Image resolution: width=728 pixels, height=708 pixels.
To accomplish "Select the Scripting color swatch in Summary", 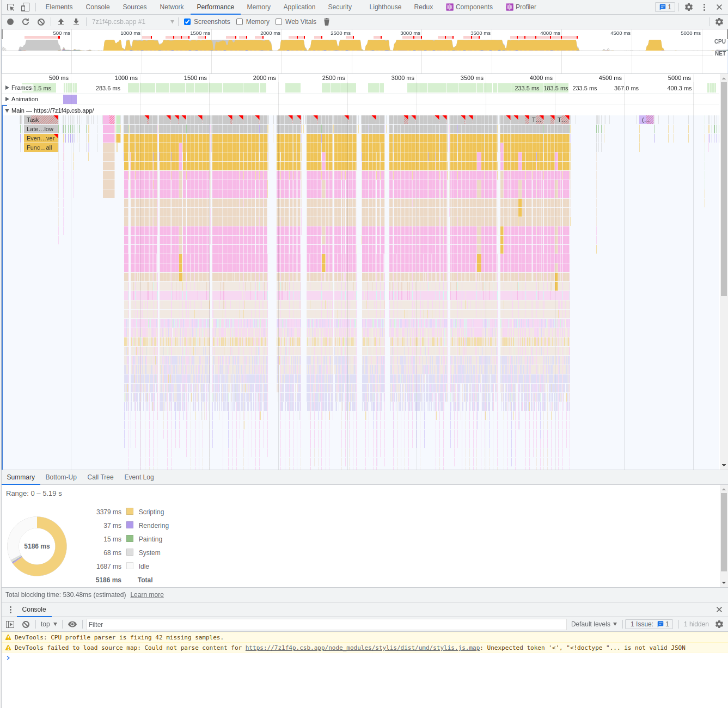I will coord(130,512).
